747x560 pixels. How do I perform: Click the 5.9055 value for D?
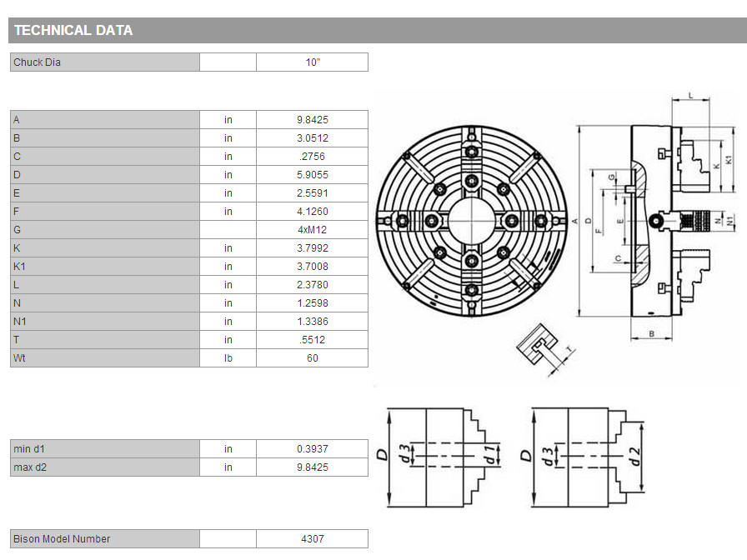coord(313,175)
